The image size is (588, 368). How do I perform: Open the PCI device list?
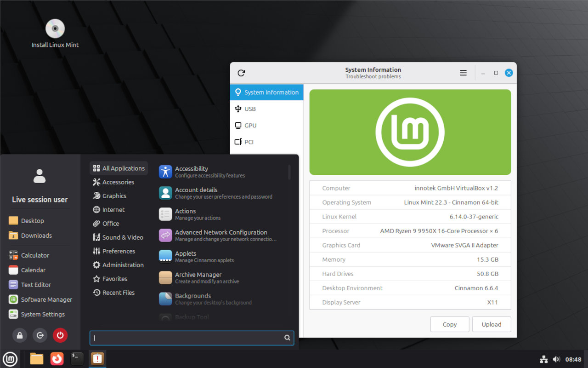[x=249, y=142]
